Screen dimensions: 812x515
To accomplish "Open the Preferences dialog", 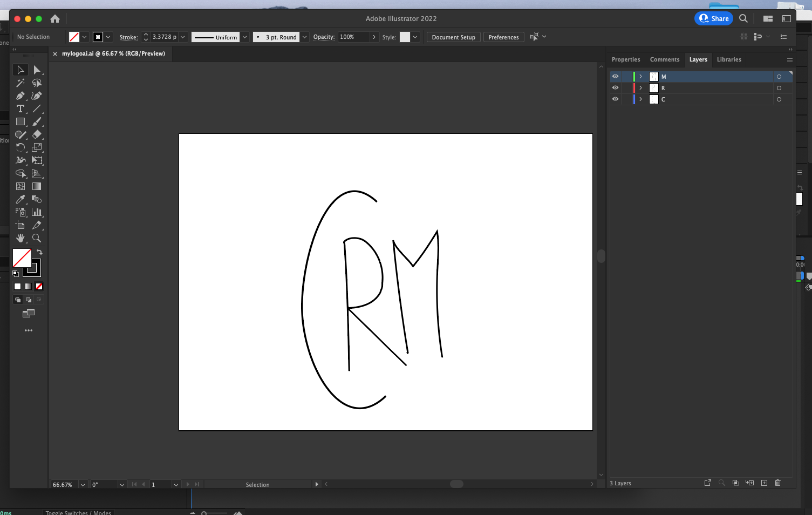I will (503, 37).
